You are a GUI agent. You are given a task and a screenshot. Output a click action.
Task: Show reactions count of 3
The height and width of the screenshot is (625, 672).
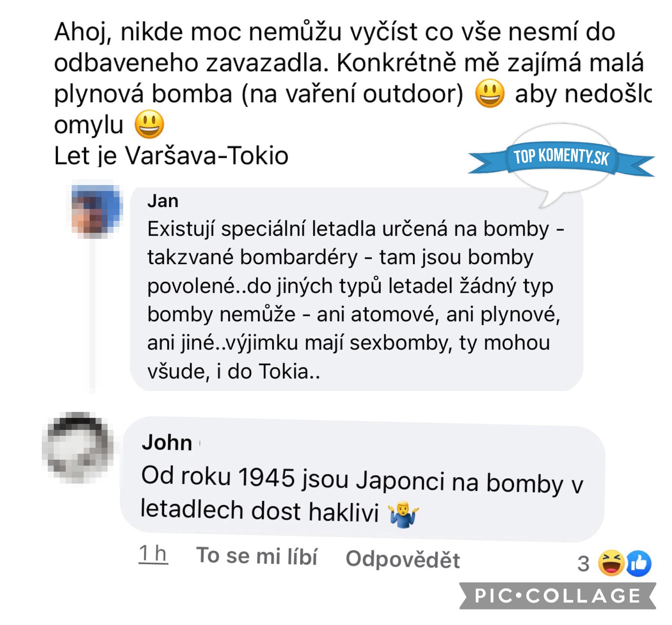[583, 564]
